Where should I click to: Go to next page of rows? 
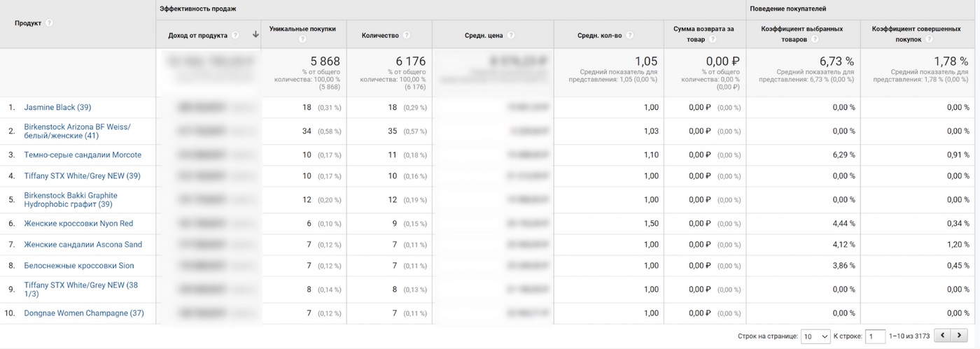pyautogui.click(x=959, y=336)
